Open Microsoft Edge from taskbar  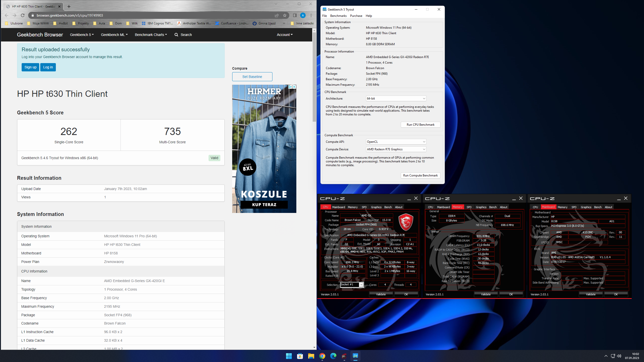333,356
